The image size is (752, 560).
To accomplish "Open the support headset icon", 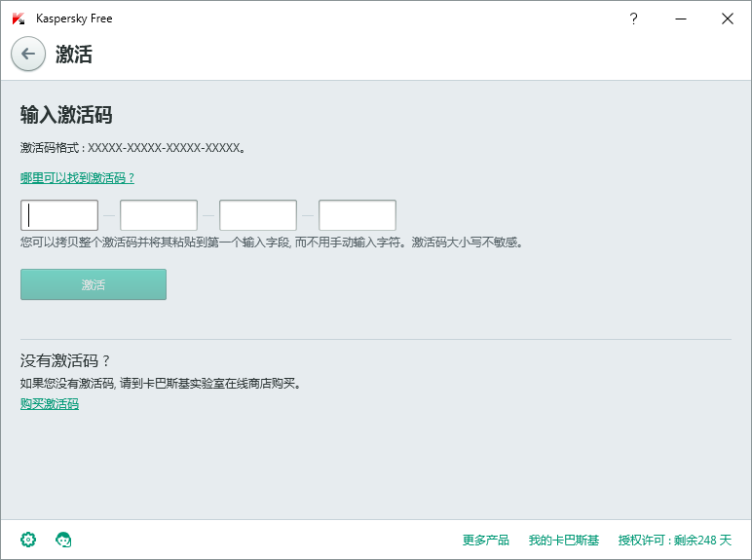I will [64, 540].
